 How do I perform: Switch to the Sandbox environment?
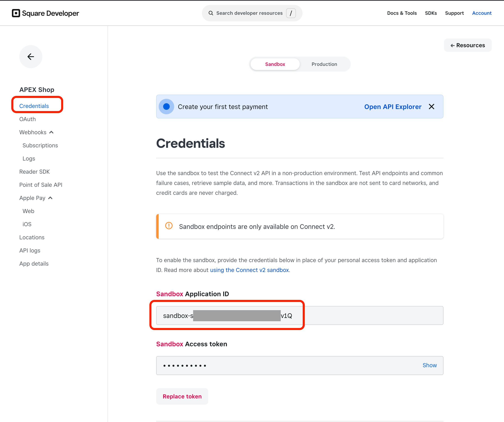(x=275, y=64)
